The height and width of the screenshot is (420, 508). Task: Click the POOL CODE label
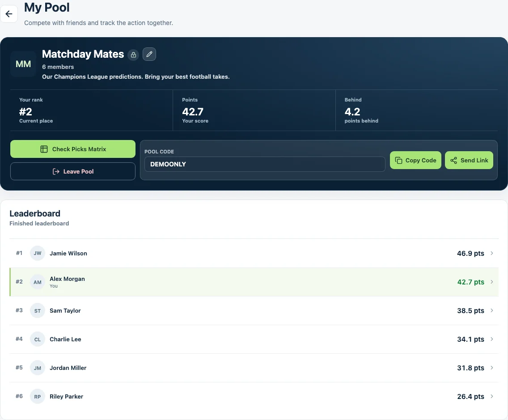click(x=159, y=152)
